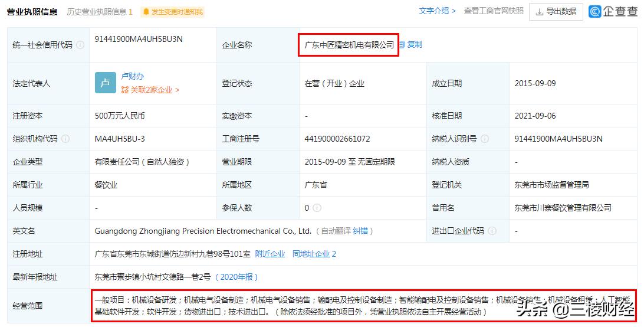Click the download icon in 导出数据
644x327 pixels.
pyautogui.click(x=540, y=12)
